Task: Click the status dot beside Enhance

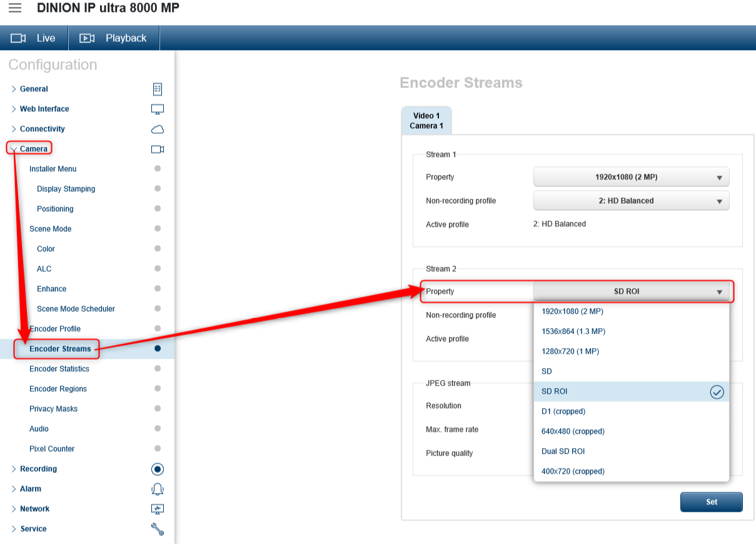Action: click(158, 289)
